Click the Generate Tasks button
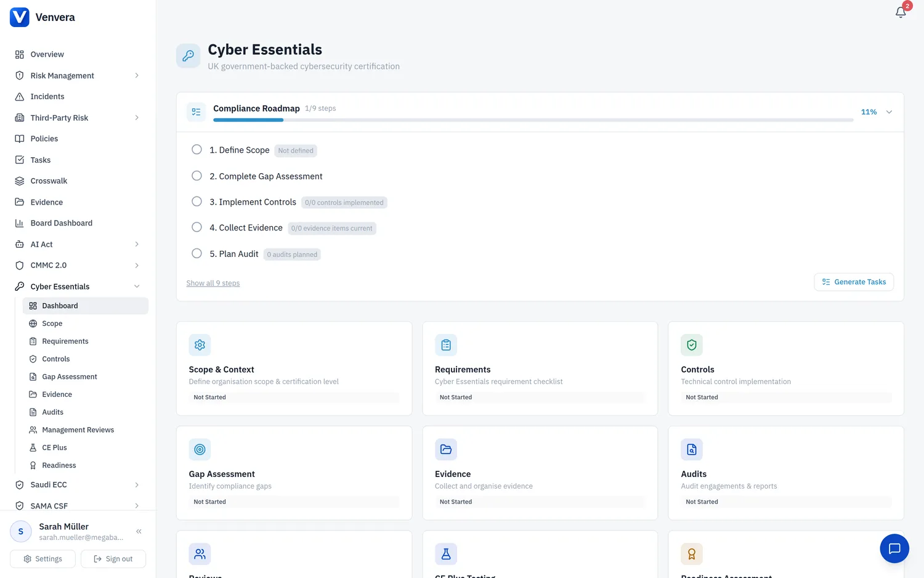Image resolution: width=924 pixels, height=578 pixels. [x=854, y=282]
